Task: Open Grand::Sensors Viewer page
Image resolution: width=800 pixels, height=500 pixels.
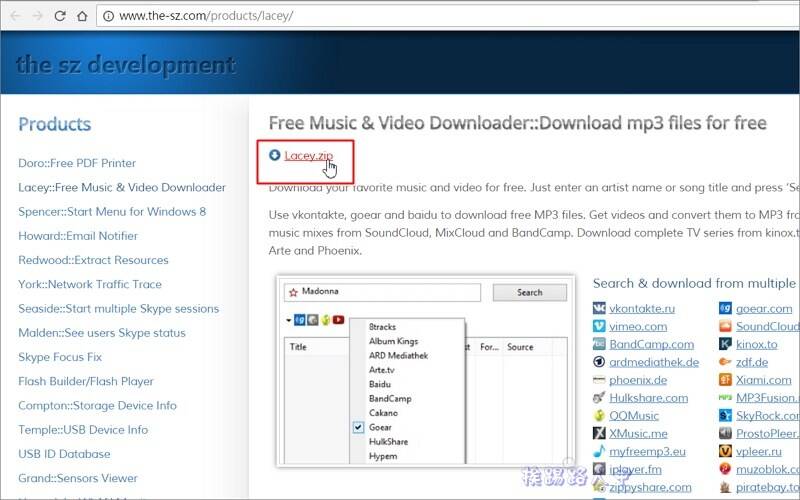Action: click(78, 478)
